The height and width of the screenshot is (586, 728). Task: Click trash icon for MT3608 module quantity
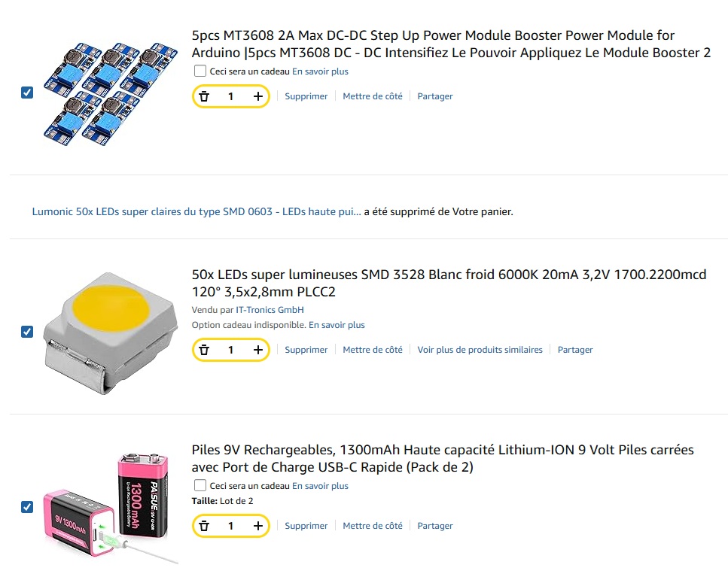pyautogui.click(x=204, y=96)
